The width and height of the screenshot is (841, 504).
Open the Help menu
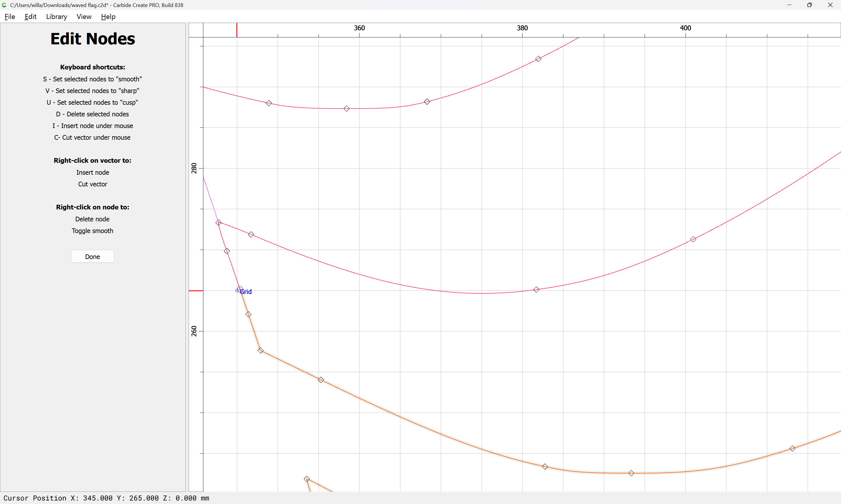108,17
